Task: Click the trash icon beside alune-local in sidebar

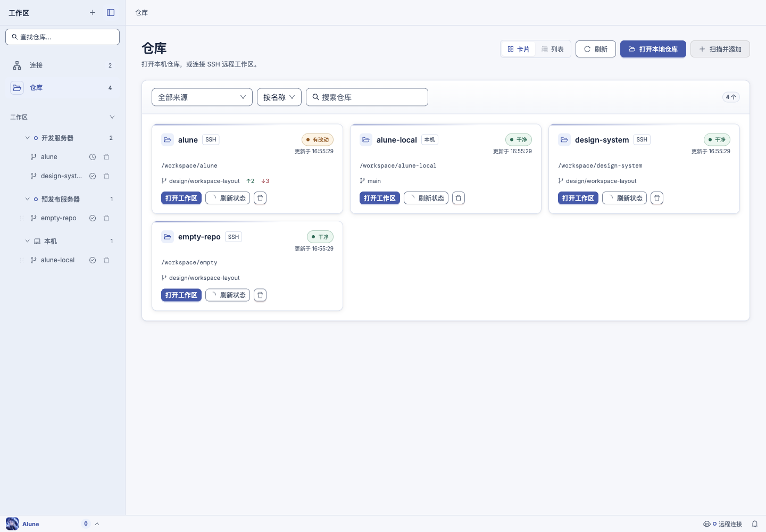Action: 106,260
